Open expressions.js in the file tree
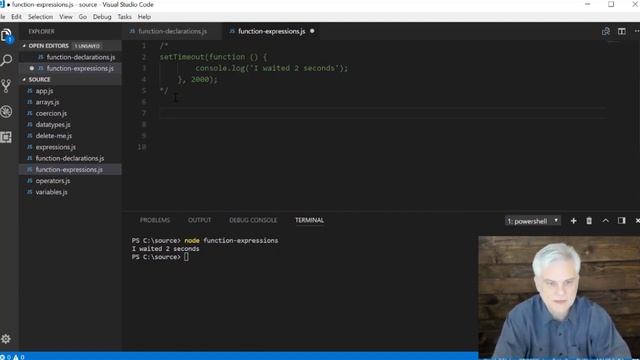Image resolution: width=640 pixels, height=360 pixels. 70,147
